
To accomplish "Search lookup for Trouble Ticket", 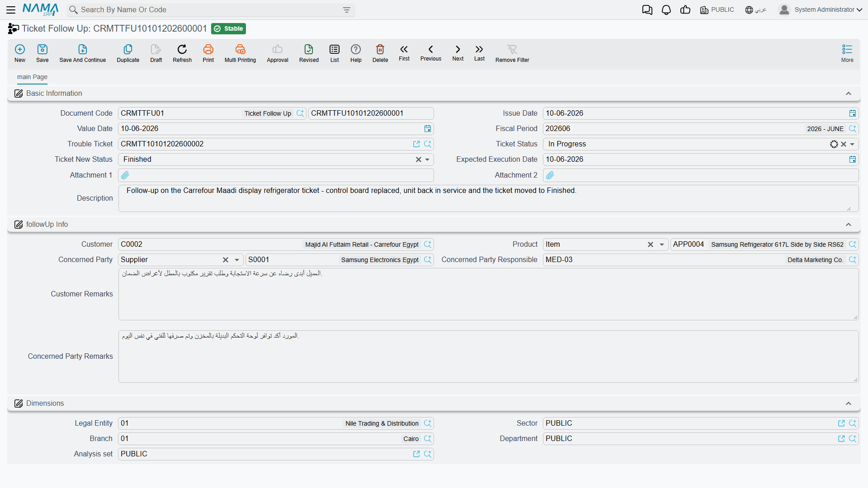I will click(x=428, y=144).
